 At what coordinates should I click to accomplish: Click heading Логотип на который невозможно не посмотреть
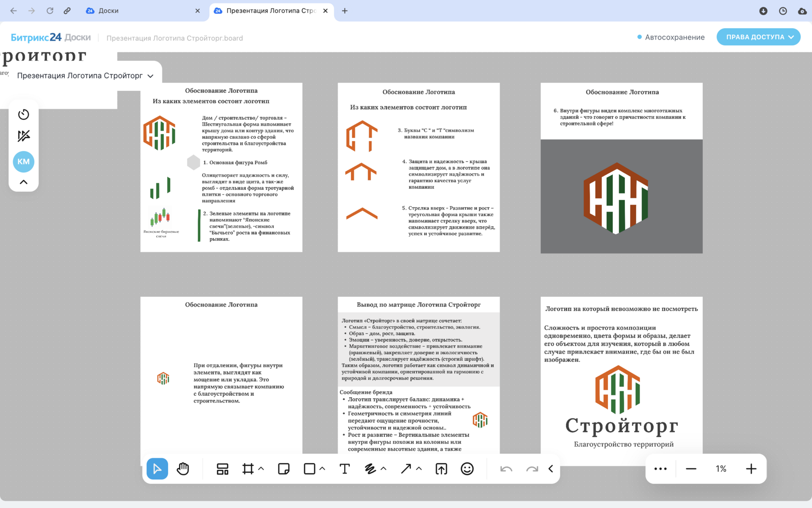(x=622, y=309)
